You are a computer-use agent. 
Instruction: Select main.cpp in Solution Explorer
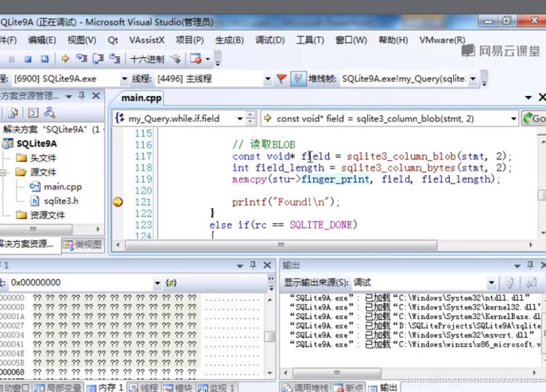click(63, 187)
